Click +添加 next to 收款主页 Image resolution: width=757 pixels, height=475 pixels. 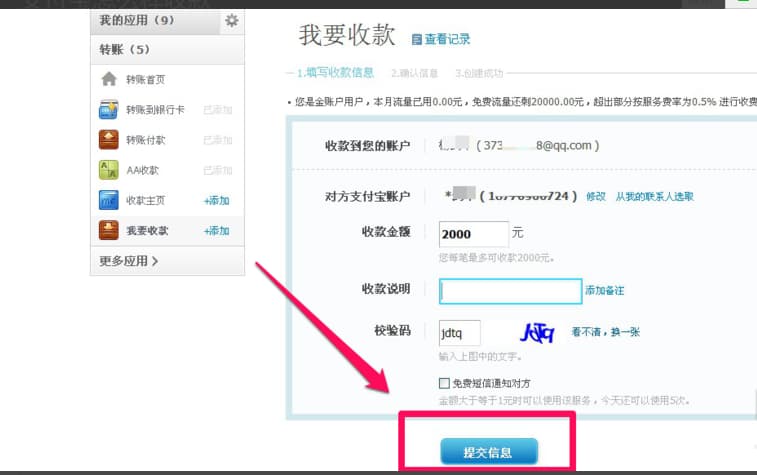coord(216,200)
